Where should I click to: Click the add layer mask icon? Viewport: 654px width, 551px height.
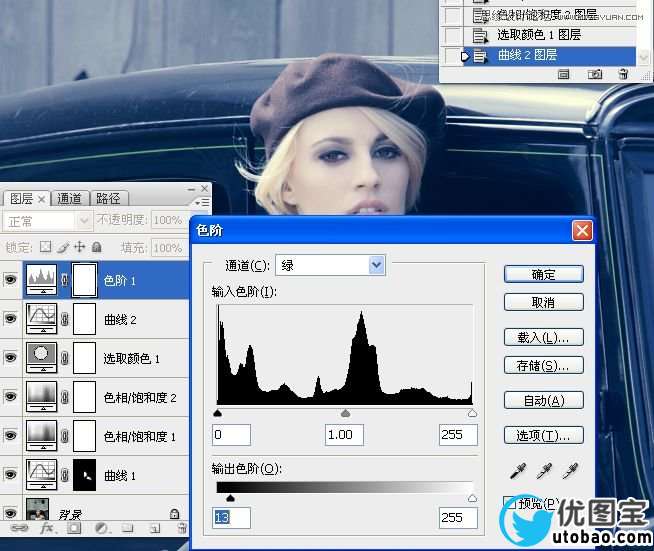[x=73, y=528]
